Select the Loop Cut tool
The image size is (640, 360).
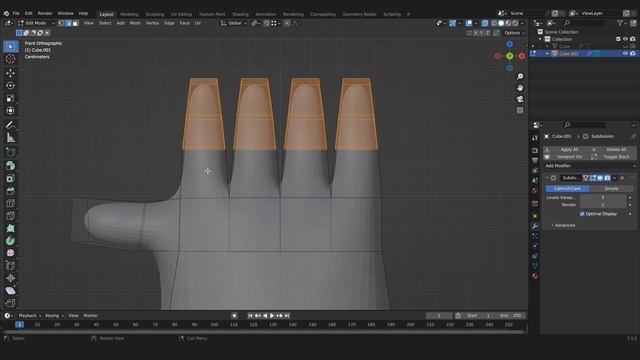(11, 203)
